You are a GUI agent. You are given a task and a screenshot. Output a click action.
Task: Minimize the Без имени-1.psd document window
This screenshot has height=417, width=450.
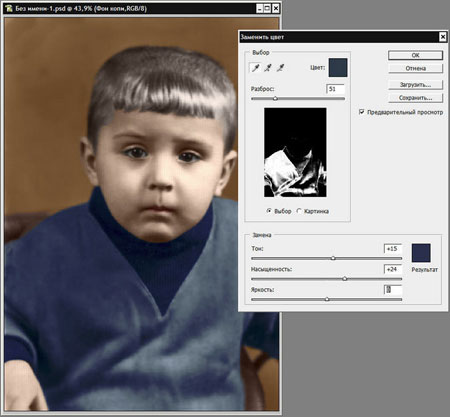point(260,8)
